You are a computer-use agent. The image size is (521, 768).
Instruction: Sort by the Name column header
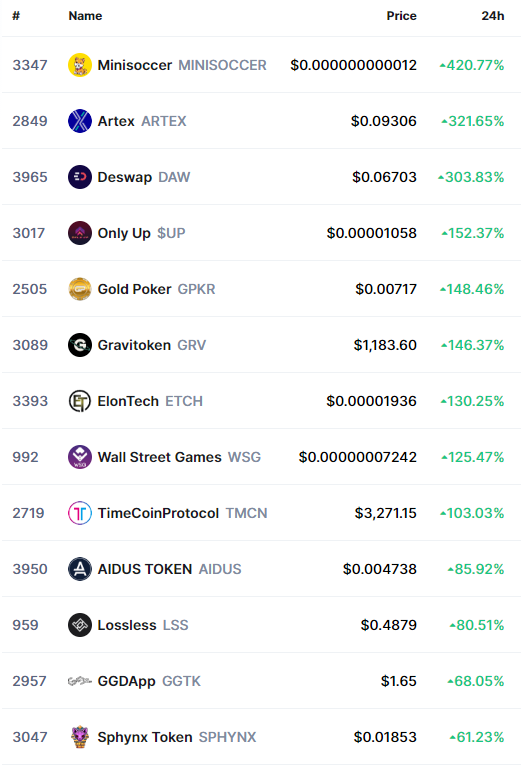click(x=85, y=16)
